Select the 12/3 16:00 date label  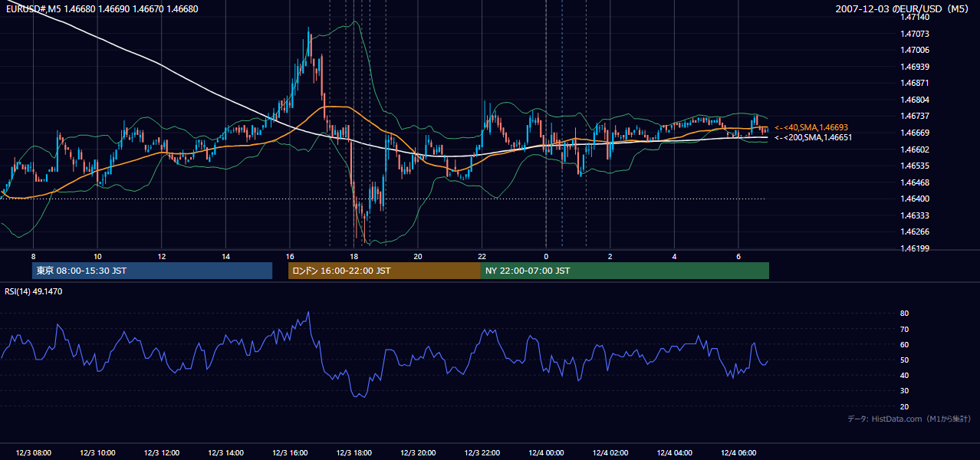pos(290,453)
